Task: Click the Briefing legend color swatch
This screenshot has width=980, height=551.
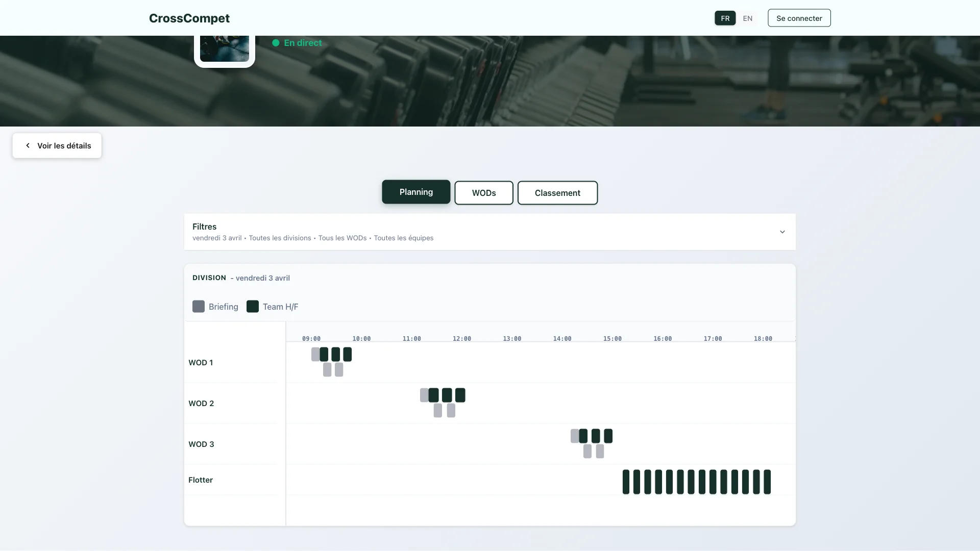Action: coord(199,307)
